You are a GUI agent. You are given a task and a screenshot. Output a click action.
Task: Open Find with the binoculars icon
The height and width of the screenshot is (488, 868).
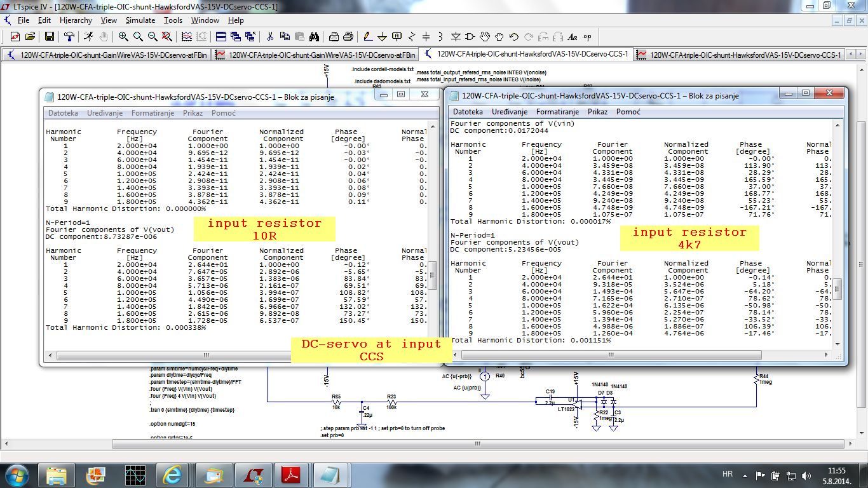pyautogui.click(x=314, y=36)
